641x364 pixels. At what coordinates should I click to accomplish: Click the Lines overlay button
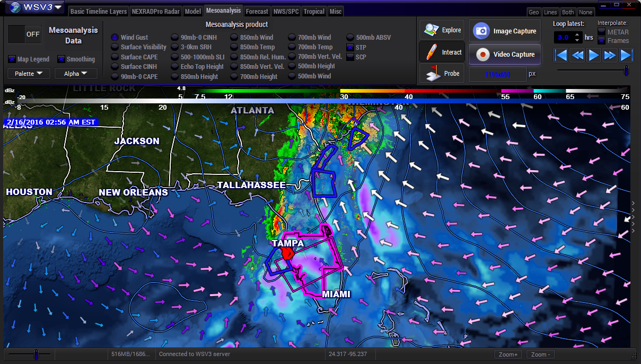(x=550, y=12)
